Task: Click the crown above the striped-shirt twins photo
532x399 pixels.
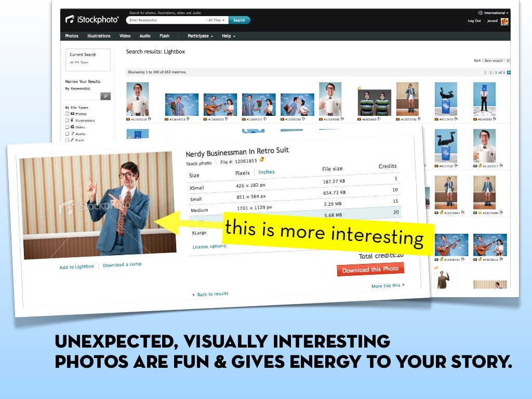Action: 360,88
